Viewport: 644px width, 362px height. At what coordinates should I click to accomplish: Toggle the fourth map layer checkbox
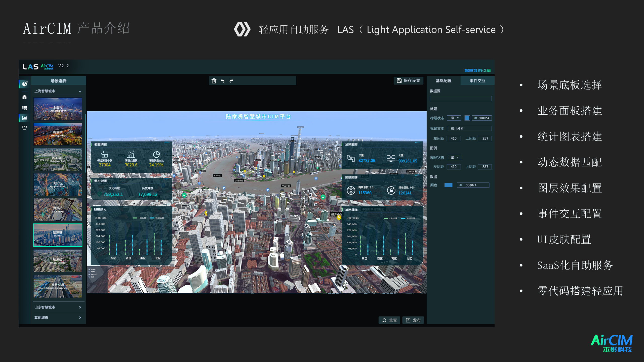[90, 277]
